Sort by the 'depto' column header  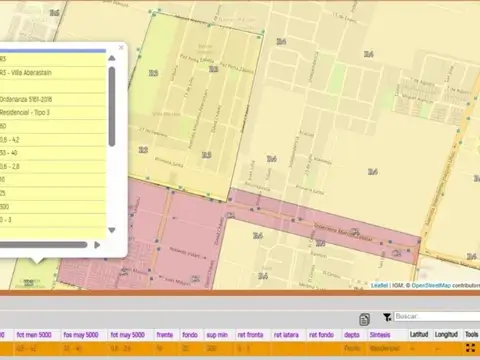[352, 335]
